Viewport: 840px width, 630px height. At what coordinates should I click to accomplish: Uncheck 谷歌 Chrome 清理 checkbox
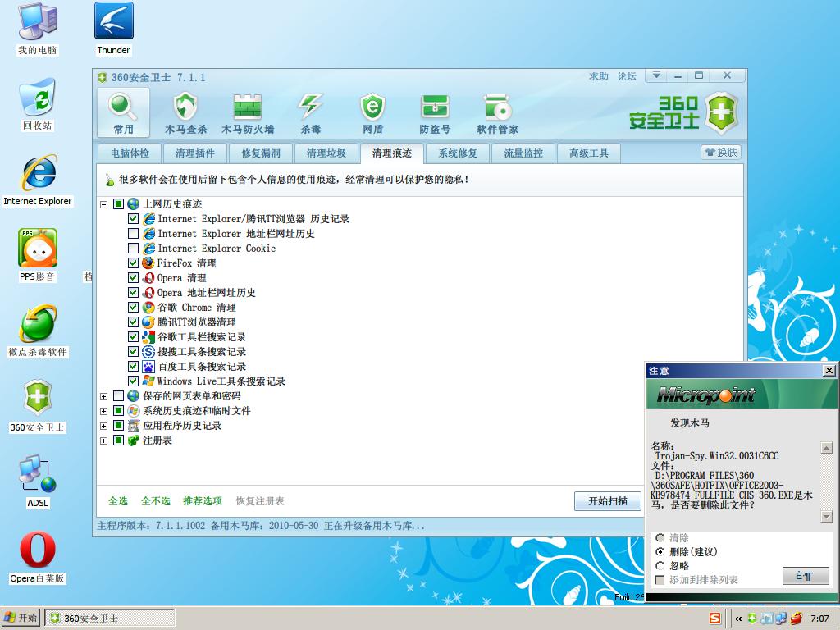point(134,308)
